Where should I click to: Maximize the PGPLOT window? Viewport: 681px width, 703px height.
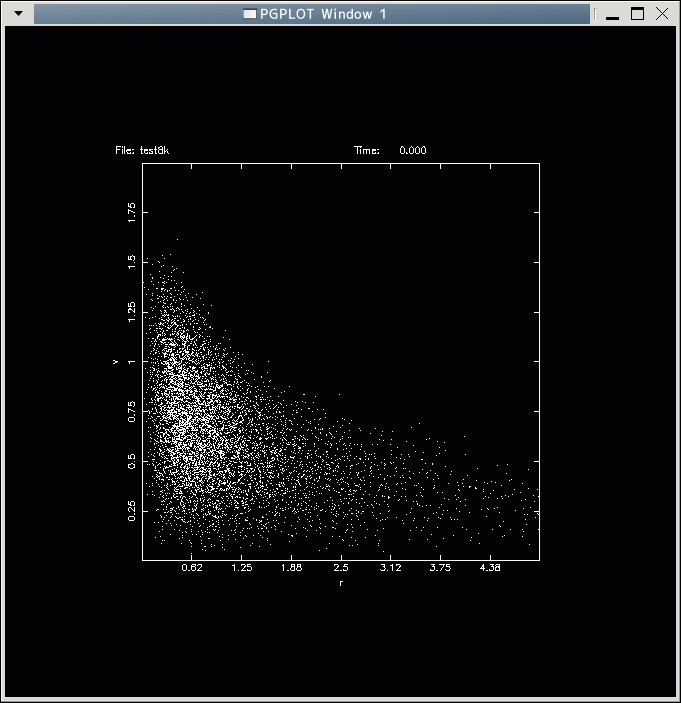click(x=637, y=14)
